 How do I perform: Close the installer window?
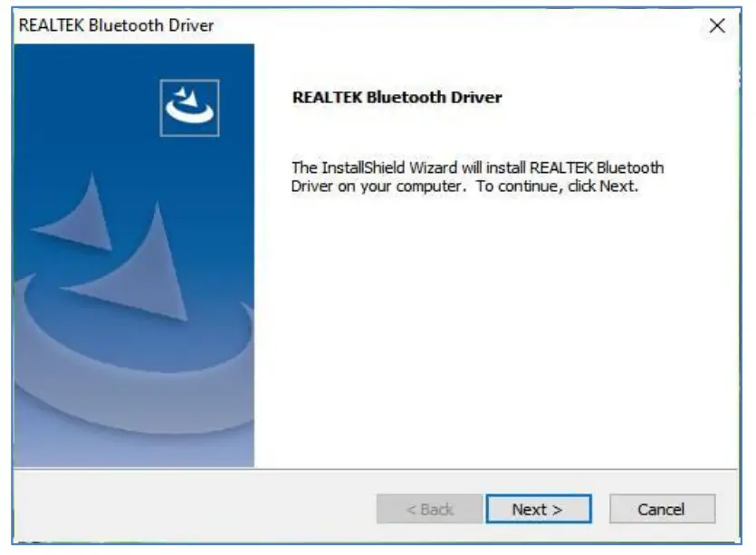pos(718,25)
